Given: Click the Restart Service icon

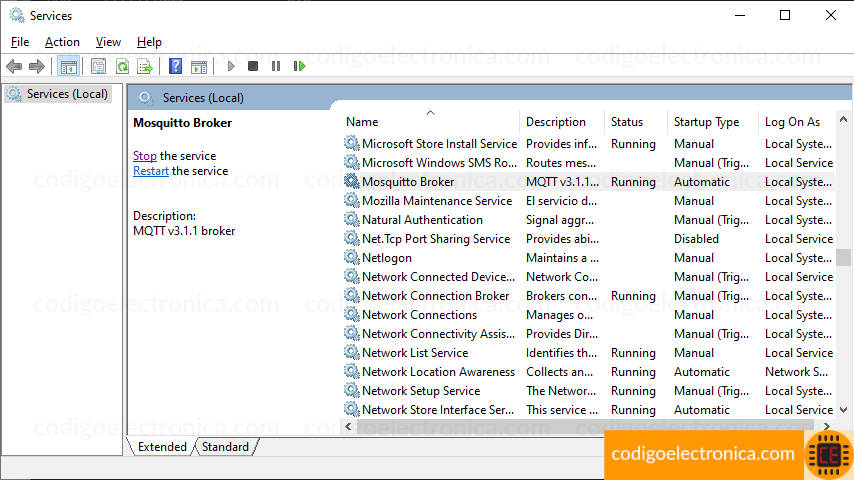Looking at the screenshot, I should pos(299,66).
